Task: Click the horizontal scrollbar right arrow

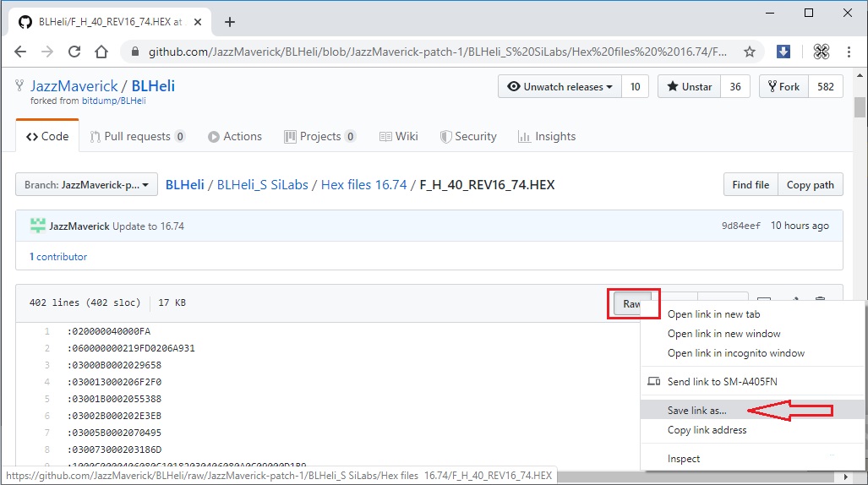Action: [845, 477]
